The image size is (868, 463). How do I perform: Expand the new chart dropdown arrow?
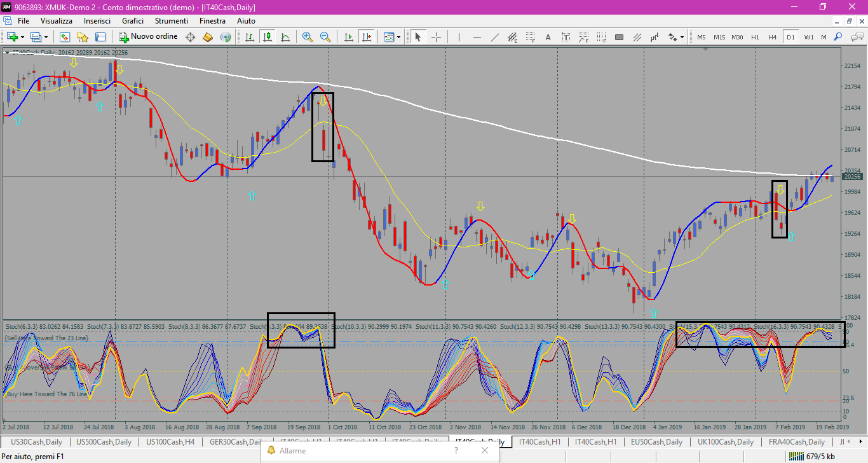[x=23, y=37]
